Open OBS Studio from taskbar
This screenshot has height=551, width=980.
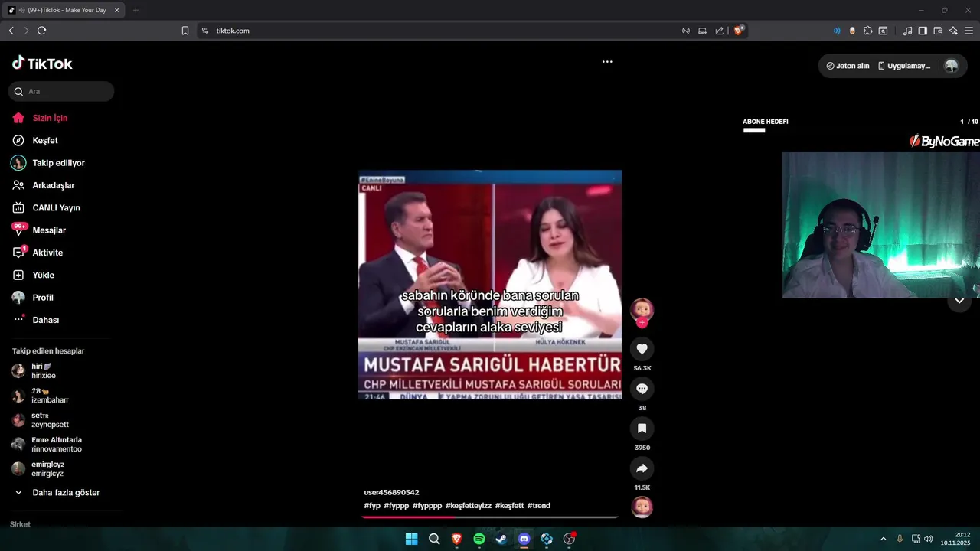coord(569,539)
